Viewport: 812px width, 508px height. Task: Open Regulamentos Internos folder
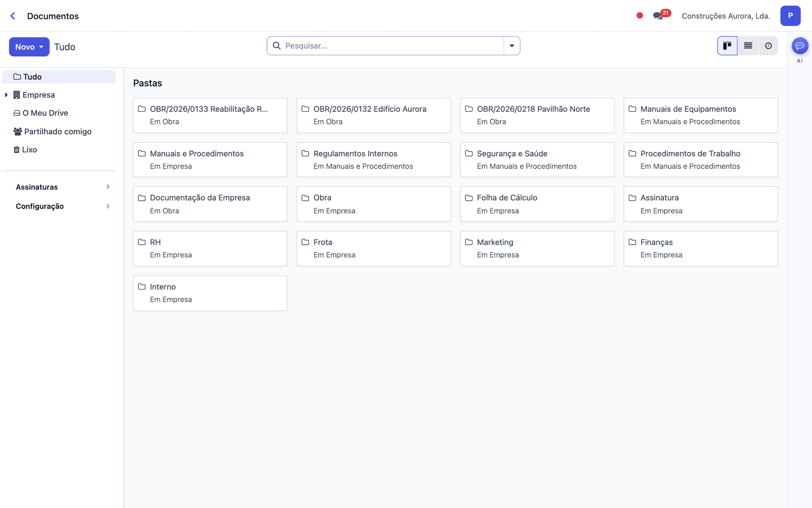point(374,160)
